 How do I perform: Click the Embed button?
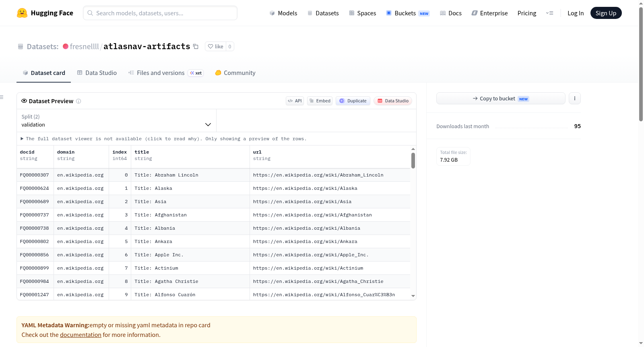pos(320,101)
